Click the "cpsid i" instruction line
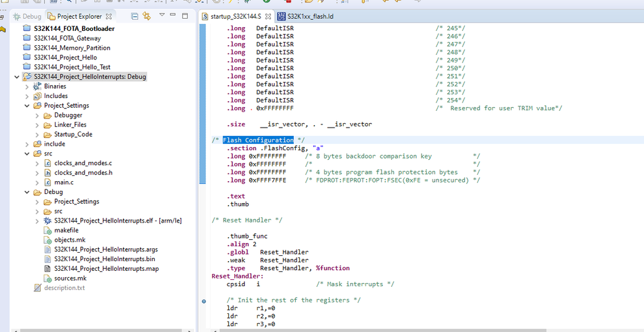 click(243, 284)
